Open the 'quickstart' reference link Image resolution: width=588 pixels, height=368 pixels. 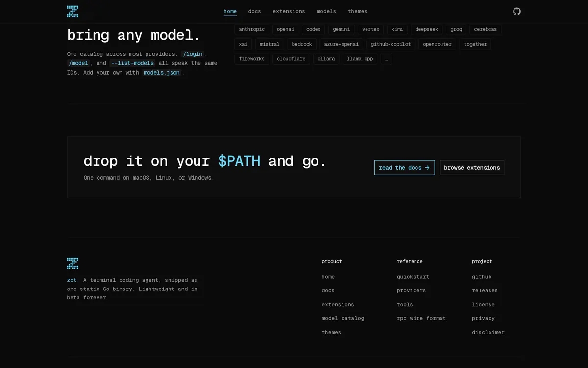click(413, 277)
